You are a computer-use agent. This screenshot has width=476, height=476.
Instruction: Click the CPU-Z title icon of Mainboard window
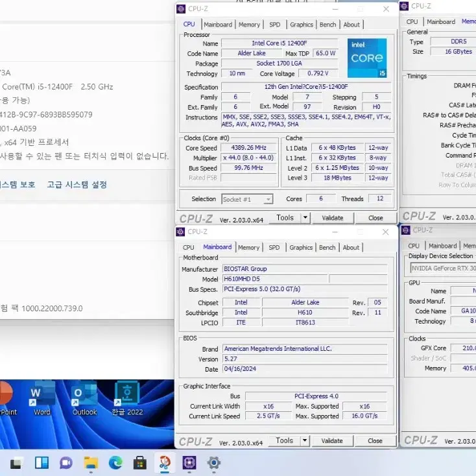180,232
